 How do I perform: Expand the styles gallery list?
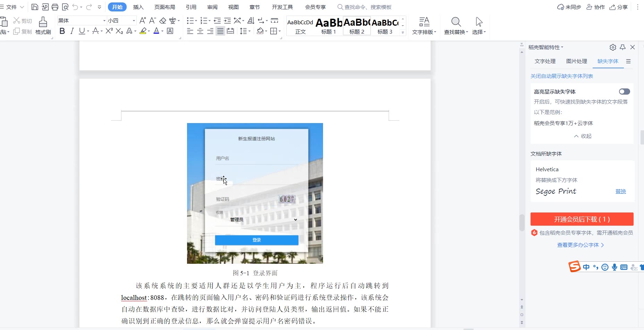(403, 32)
